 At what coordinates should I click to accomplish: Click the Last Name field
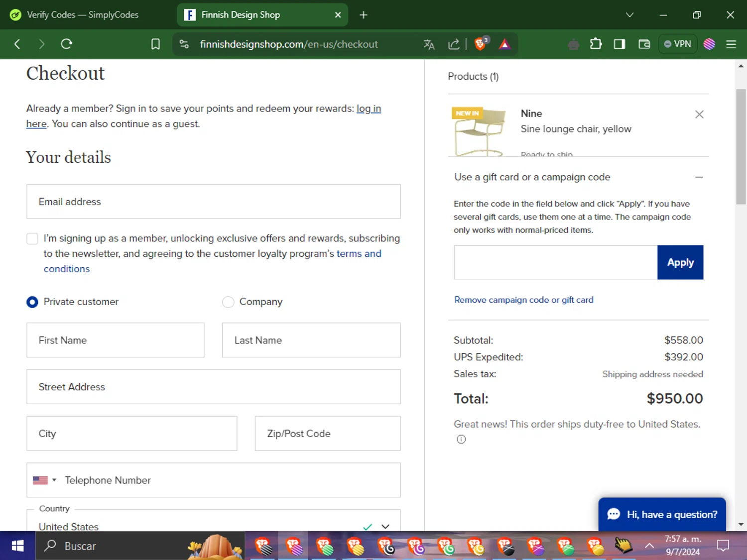[311, 340]
